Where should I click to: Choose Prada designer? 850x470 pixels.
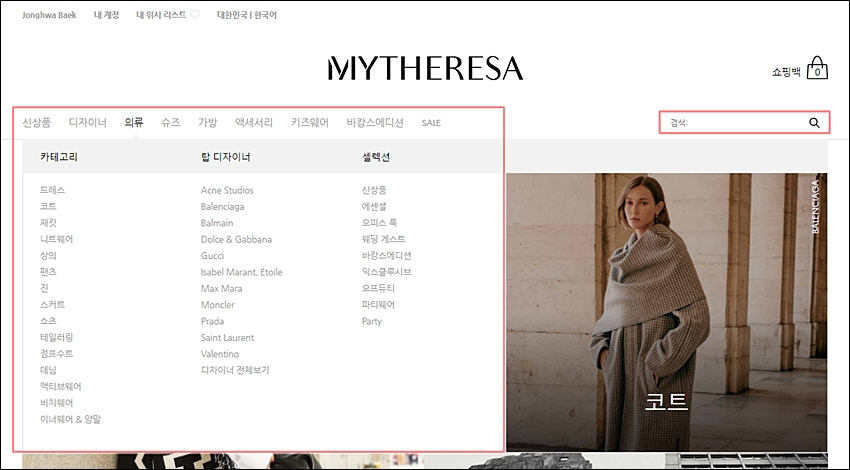[x=212, y=321]
